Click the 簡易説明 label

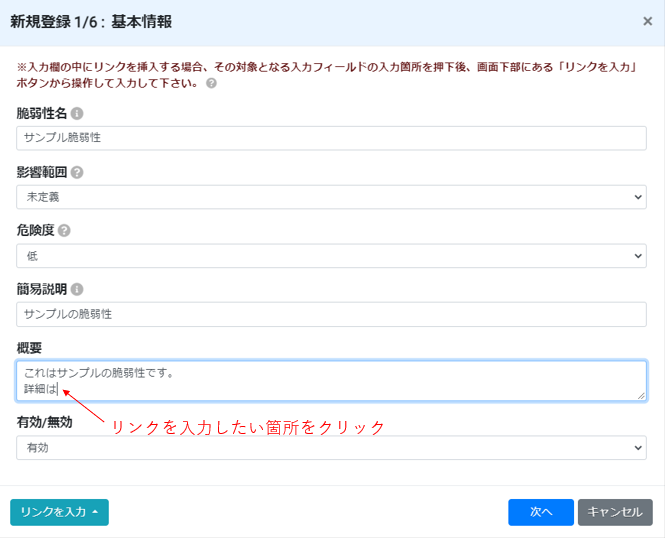point(42,290)
